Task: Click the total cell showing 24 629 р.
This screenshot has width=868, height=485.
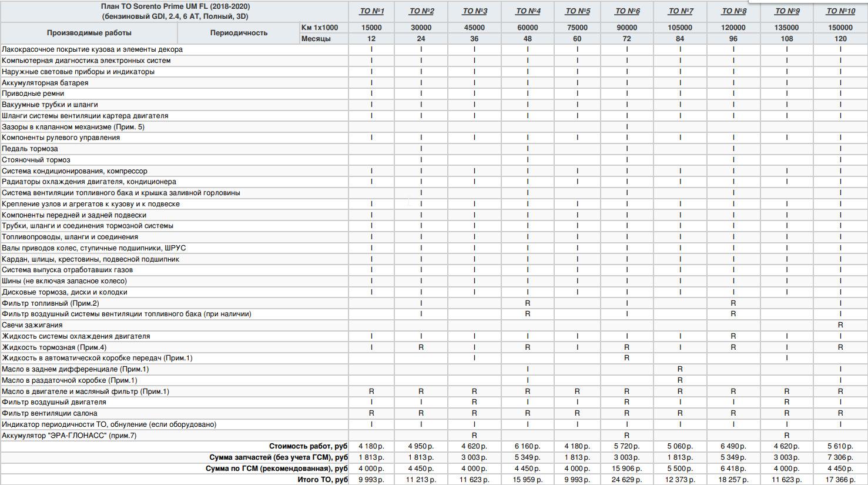Action: [627, 480]
